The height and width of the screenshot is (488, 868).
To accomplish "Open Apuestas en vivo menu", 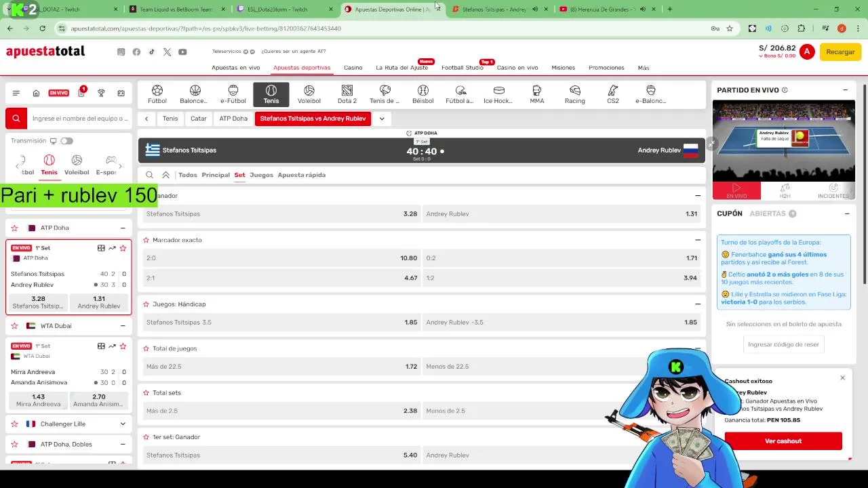I will click(x=235, y=68).
